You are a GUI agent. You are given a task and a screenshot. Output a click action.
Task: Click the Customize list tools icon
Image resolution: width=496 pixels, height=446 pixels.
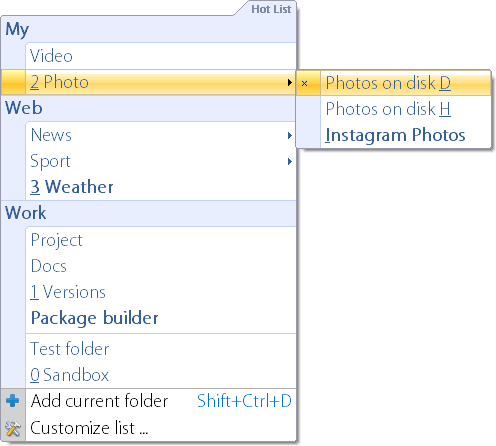tap(13, 428)
